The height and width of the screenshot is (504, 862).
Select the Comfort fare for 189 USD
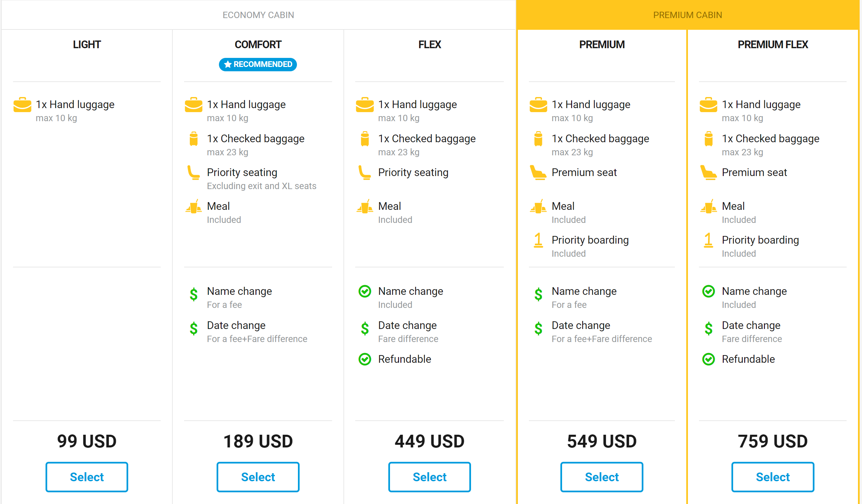tap(258, 477)
